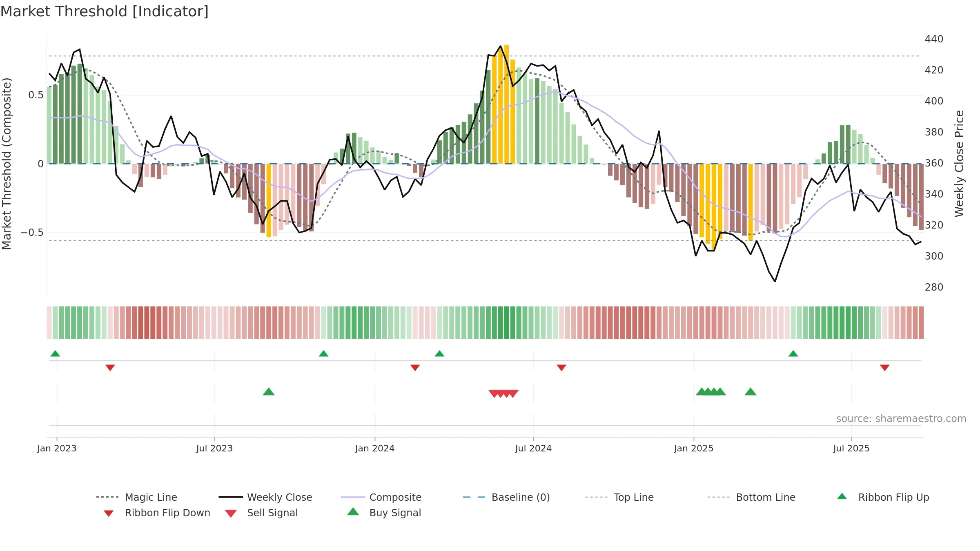Click the Ribbon Flip Up marker near March 2024
This screenshot has height=551, width=980.
[439, 353]
